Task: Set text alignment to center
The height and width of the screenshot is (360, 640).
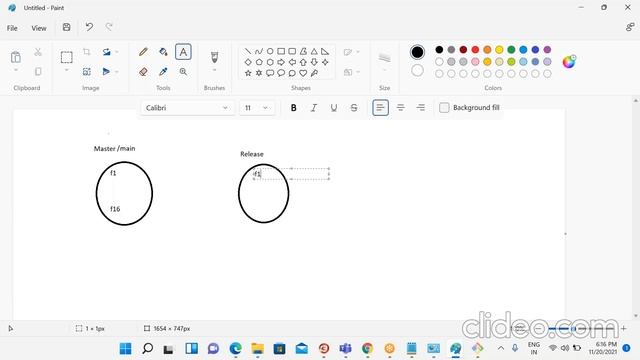Action: coord(400,108)
